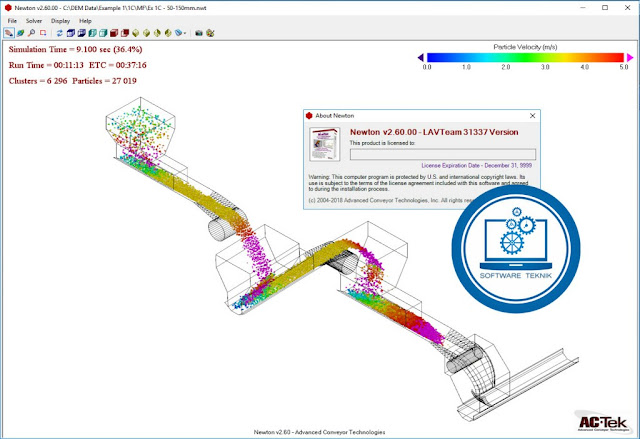Minimize the Newton window
Screen dimensions: 640x439
584,8
